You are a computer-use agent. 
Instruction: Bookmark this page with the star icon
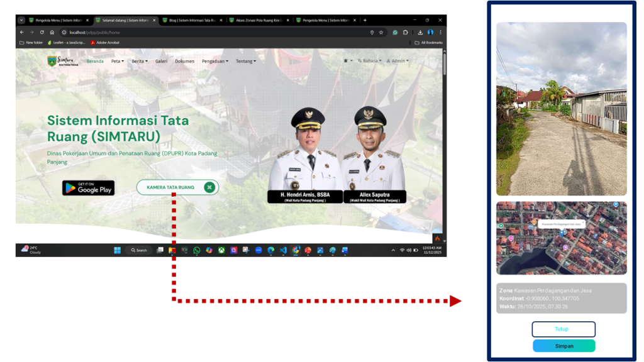[x=381, y=32]
